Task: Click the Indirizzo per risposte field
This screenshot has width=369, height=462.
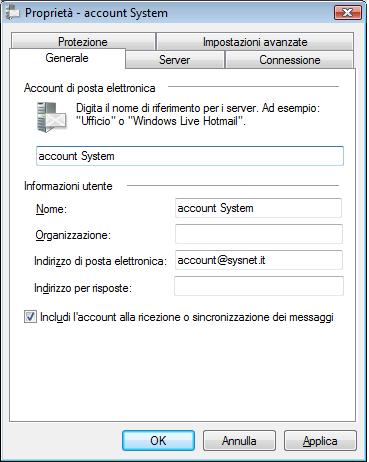Action: (258, 286)
